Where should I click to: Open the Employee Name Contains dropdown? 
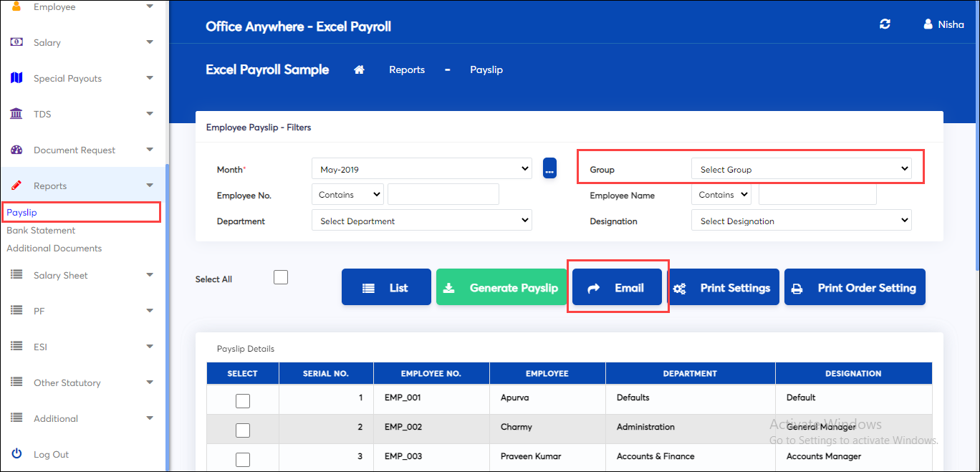[x=721, y=195]
